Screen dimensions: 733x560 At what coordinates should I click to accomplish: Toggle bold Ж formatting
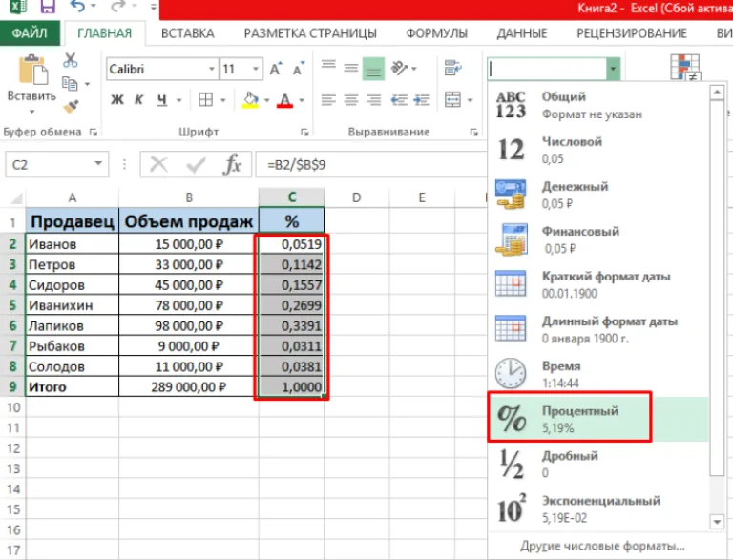[x=116, y=100]
